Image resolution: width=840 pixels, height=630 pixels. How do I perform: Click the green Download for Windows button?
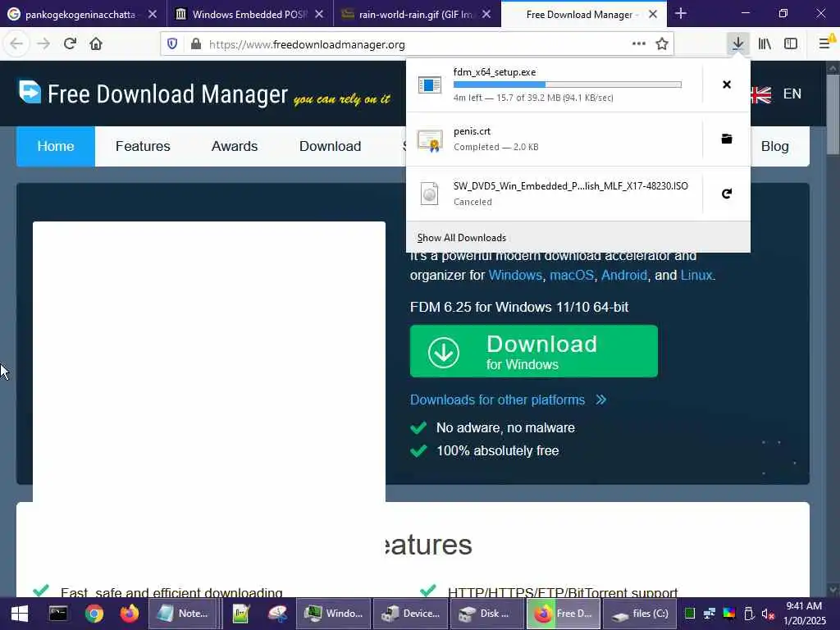[x=533, y=351]
